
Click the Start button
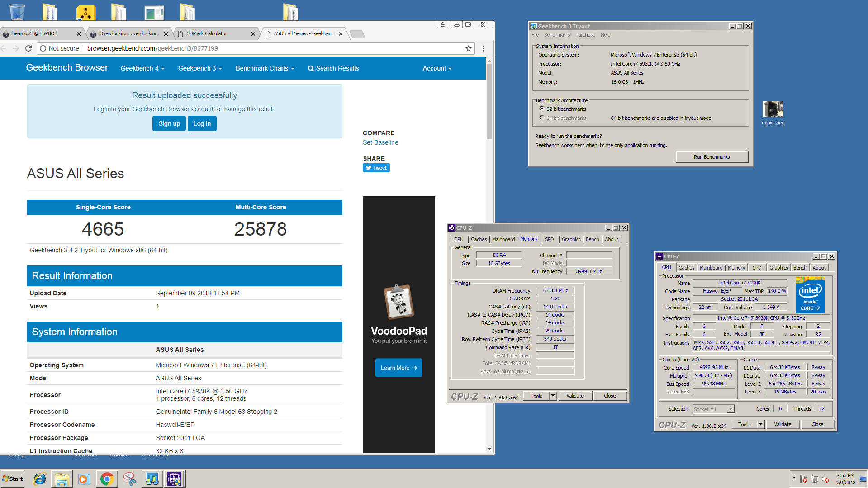tap(13, 479)
